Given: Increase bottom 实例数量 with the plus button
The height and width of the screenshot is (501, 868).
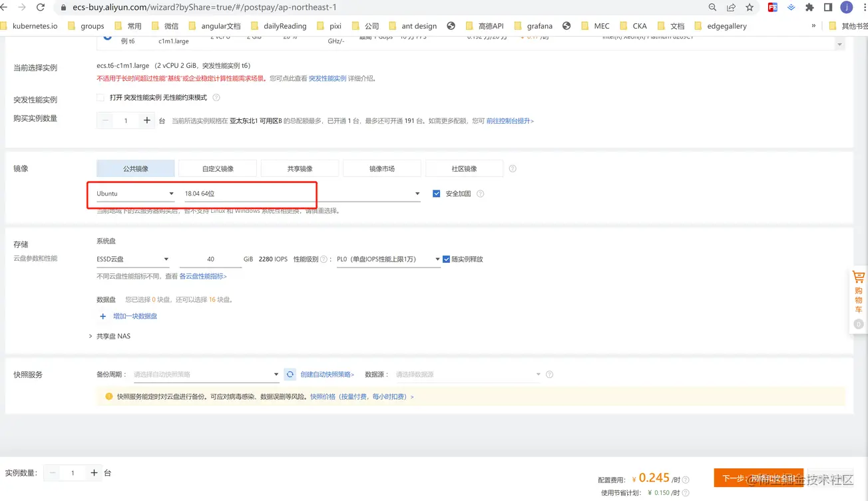Looking at the screenshot, I should coord(94,473).
